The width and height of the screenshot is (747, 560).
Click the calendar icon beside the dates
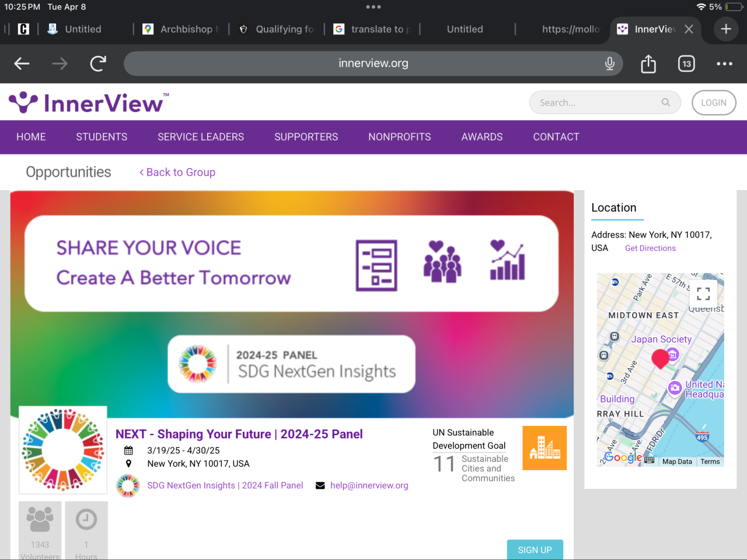[128, 450]
